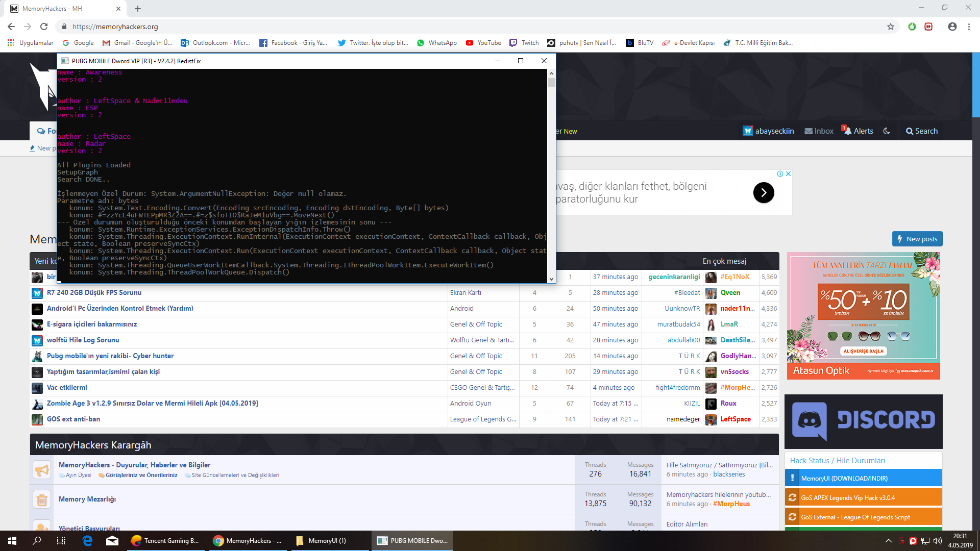Viewport: 980px width, 551px height.
Task: Open the Alerts bell notifications
Action: coord(857,131)
